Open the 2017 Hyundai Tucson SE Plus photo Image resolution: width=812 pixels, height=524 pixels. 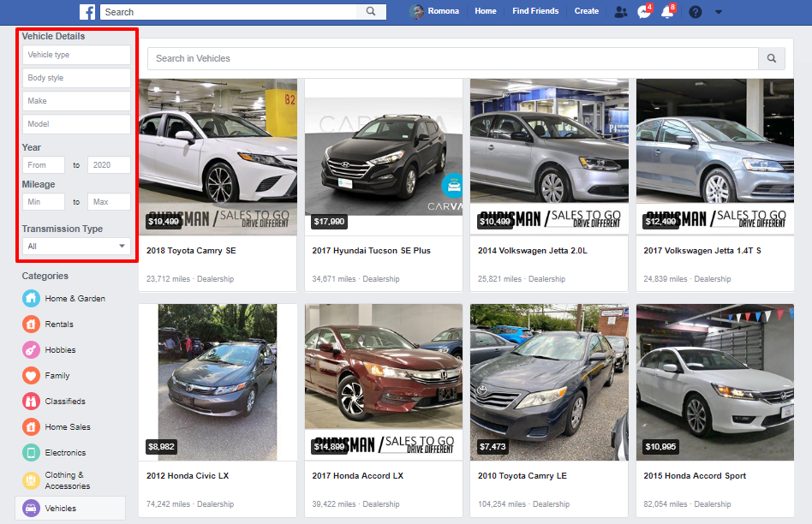384,157
